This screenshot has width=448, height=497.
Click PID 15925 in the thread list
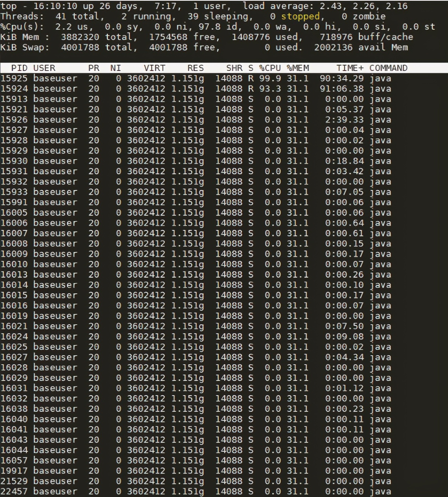point(14,78)
